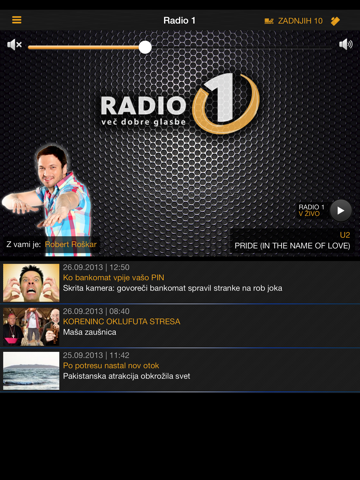Image resolution: width=360 pixels, height=480 pixels.
Task: Click date 25.09.2013 | 11:42
Action: [96, 355]
